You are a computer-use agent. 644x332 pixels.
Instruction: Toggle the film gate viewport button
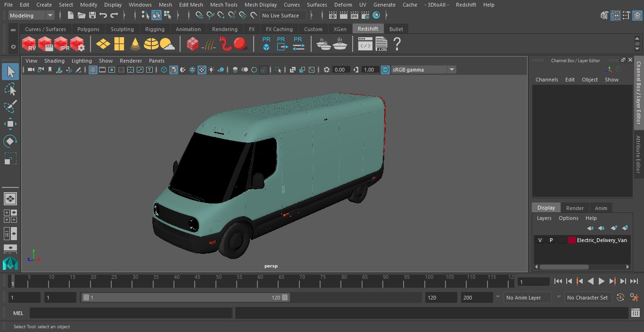pyautogui.click(x=102, y=70)
